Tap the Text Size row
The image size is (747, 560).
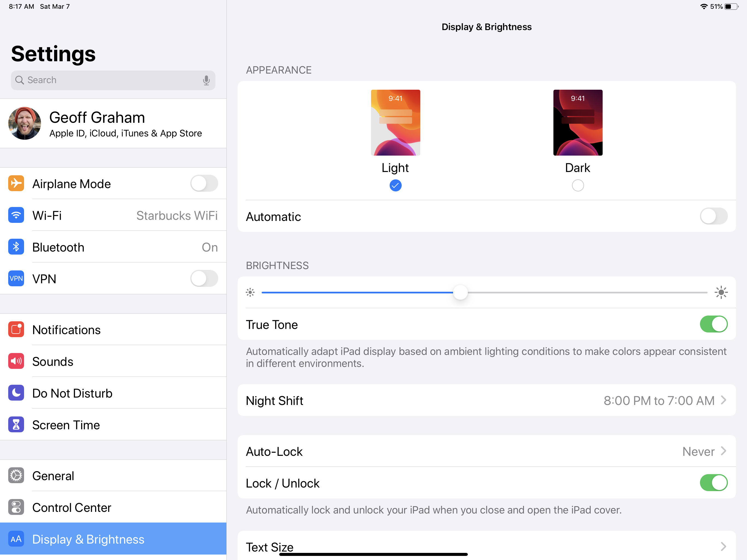[x=487, y=546]
